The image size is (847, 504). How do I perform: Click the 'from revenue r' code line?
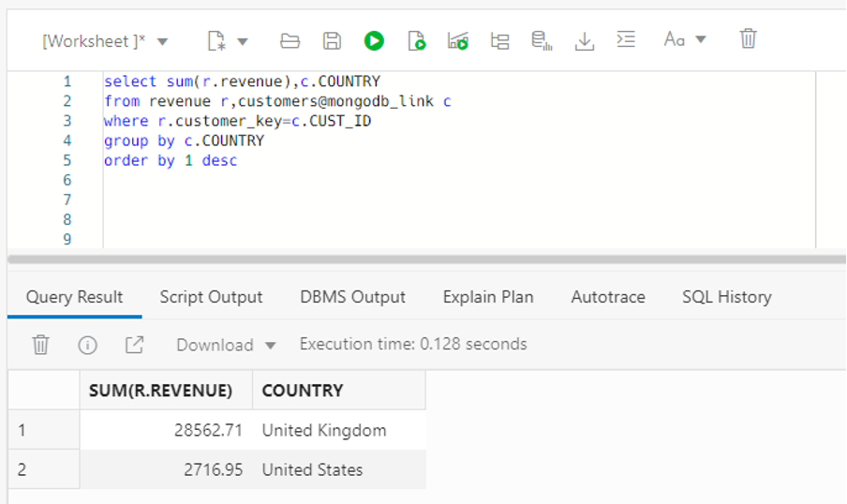tap(277, 101)
